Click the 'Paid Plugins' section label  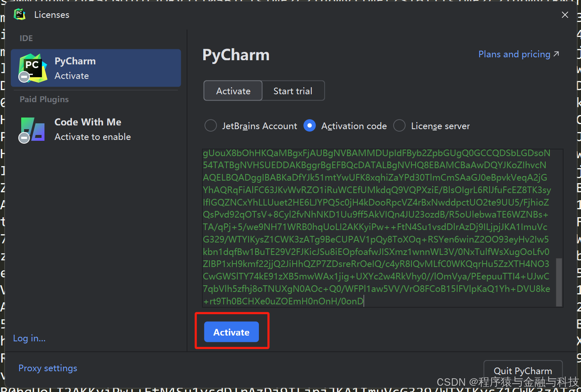click(x=44, y=99)
